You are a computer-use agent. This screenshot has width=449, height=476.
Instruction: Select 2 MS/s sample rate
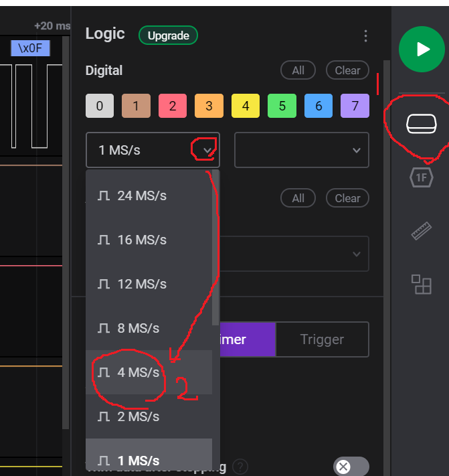149,416
